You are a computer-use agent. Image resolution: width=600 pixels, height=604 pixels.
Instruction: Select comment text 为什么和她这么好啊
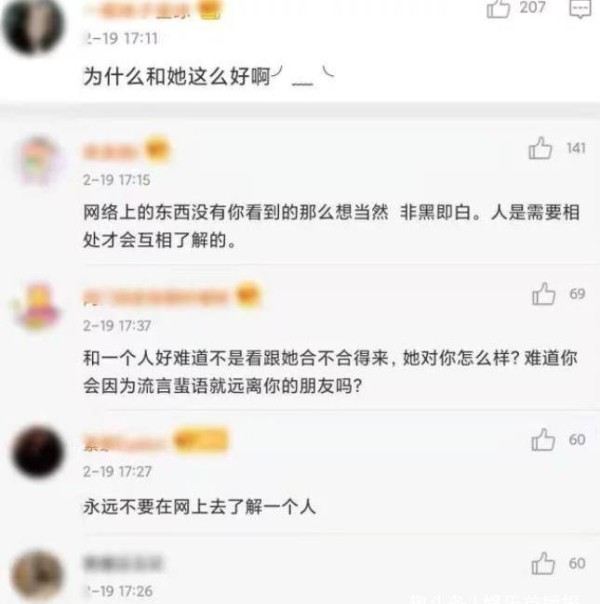pos(177,76)
